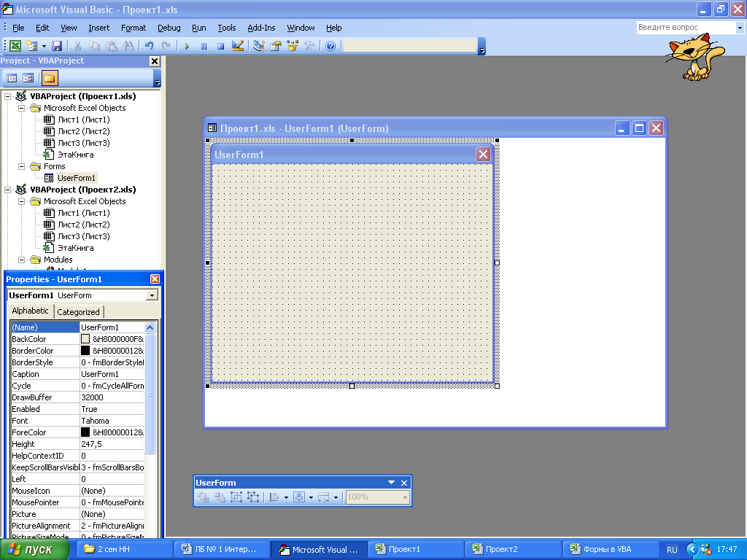Open the File menu
Viewport: 747px width, 560px height.
coord(18,28)
